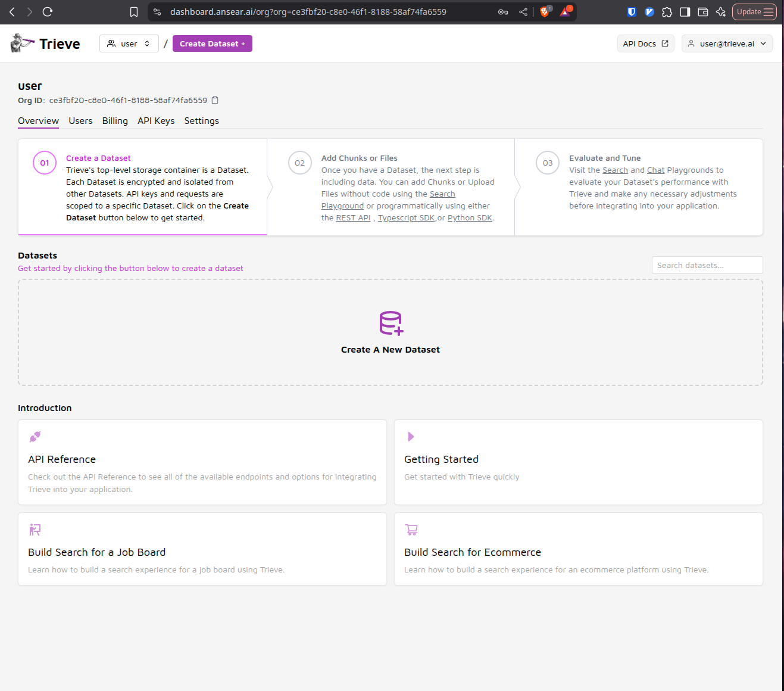This screenshot has height=691, width=784.
Task: Follow the REST API link
Action: click(353, 218)
